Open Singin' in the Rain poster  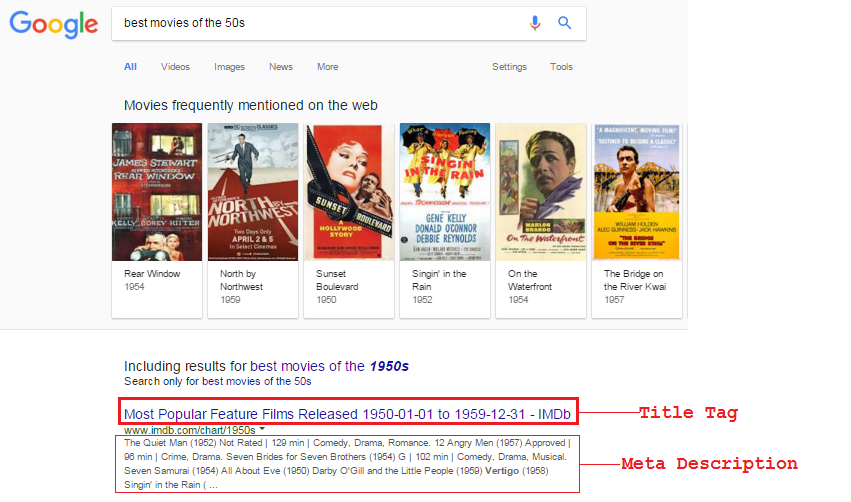445,192
